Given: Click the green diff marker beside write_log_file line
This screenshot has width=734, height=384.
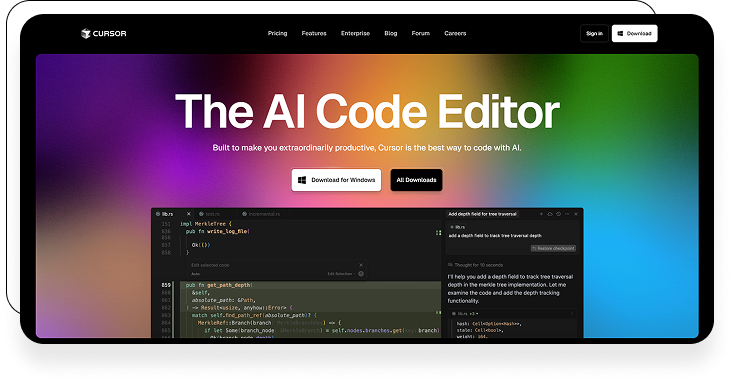Looking at the screenshot, I should click(439, 232).
